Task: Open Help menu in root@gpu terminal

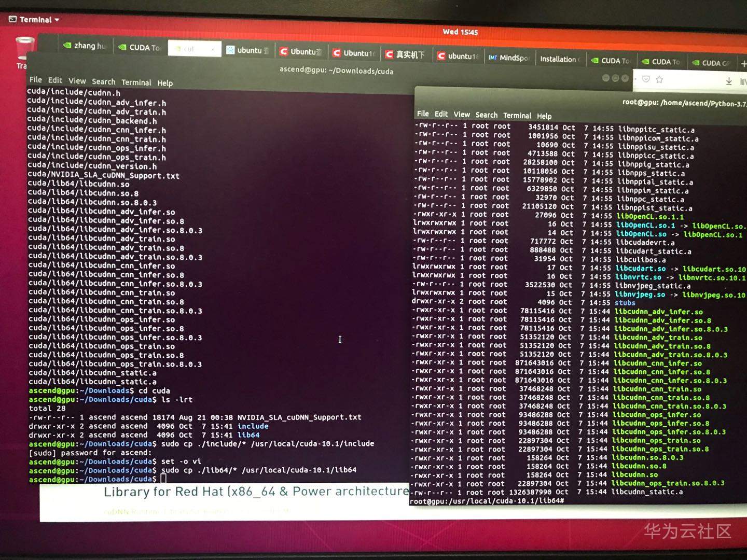Action: coord(544,116)
